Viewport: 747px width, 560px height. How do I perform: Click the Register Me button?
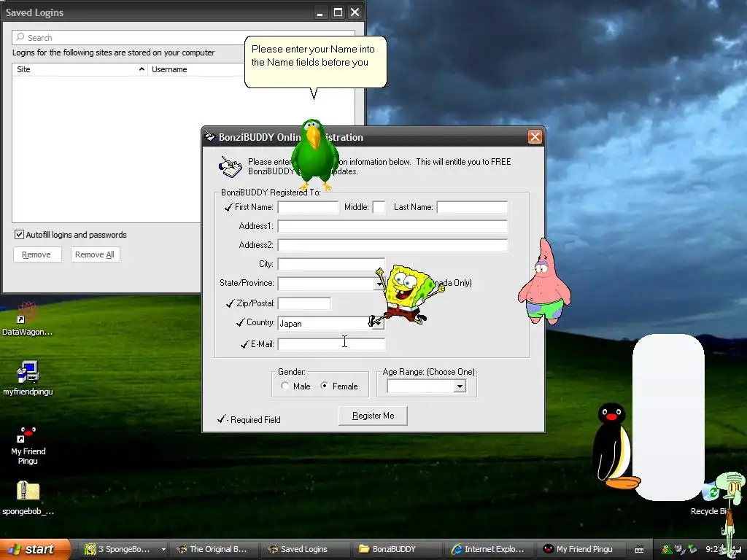tap(373, 416)
